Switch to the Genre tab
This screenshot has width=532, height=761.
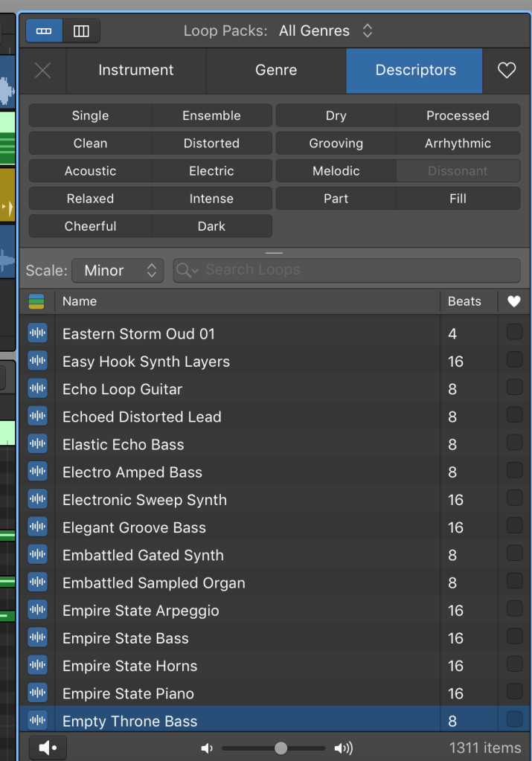(x=276, y=71)
